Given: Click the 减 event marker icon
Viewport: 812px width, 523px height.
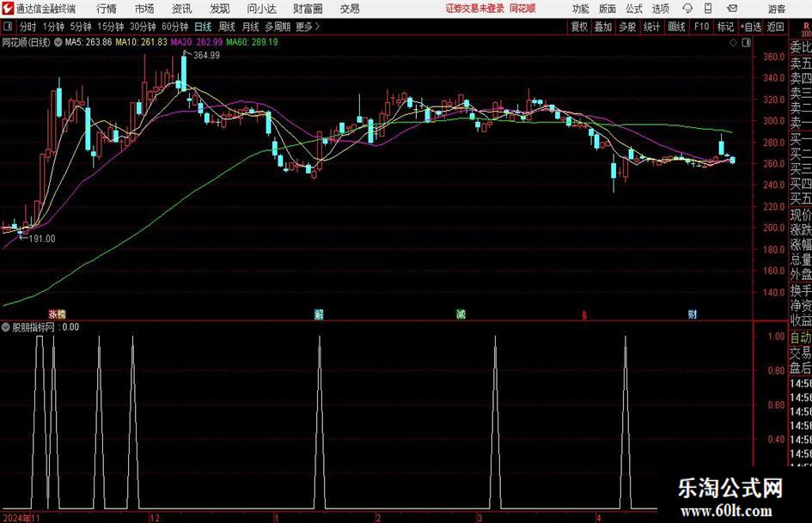Looking at the screenshot, I should coord(461,313).
